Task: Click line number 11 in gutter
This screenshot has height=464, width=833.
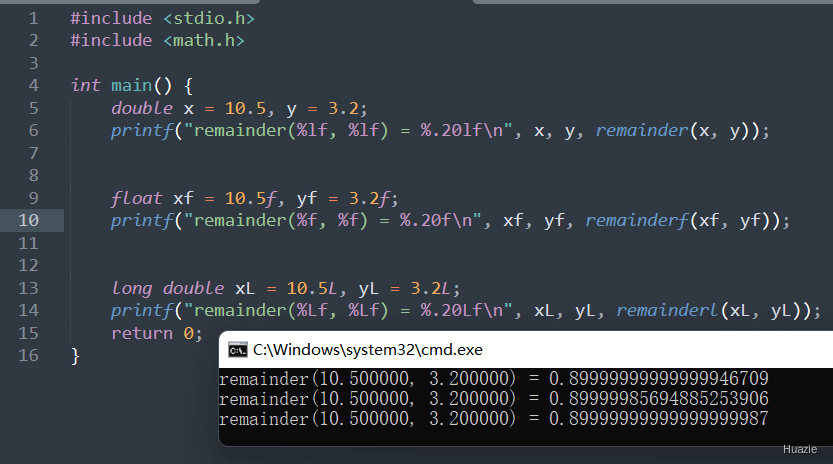Action: (x=29, y=243)
